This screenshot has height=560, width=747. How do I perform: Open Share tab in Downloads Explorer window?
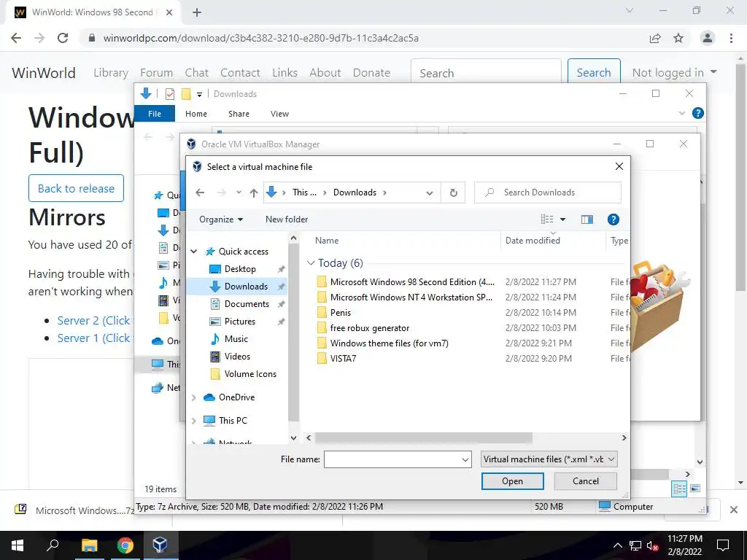coord(239,114)
